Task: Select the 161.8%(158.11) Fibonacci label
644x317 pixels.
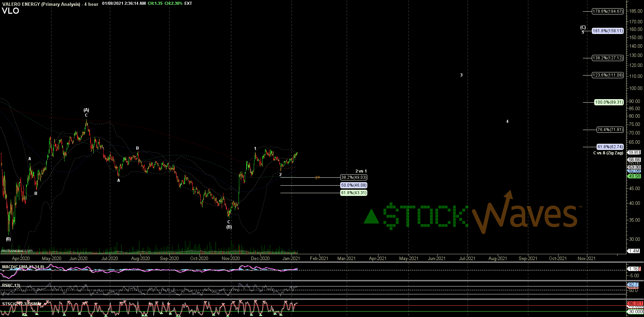Action: [x=608, y=31]
